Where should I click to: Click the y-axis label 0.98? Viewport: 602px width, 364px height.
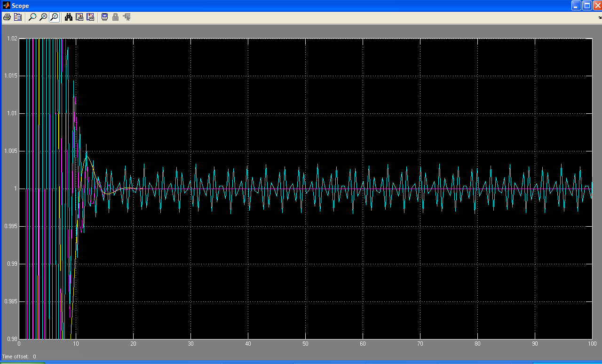11,339
